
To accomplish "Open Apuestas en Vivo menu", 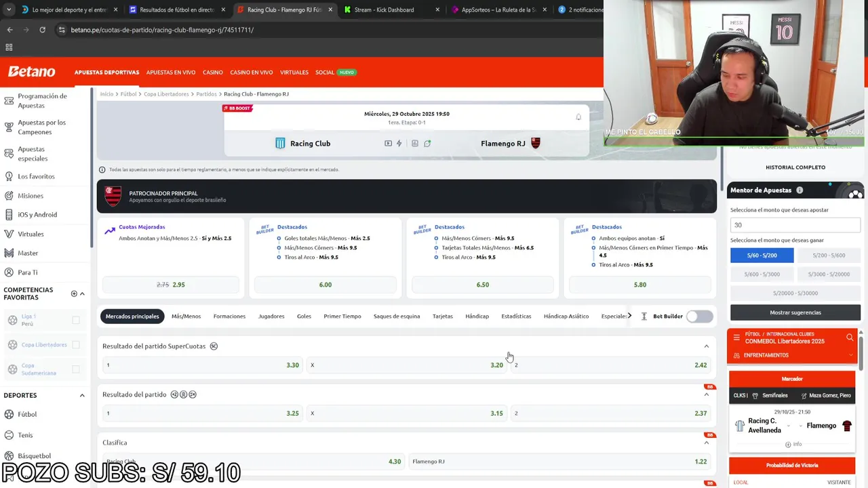I will pos(171,73).
